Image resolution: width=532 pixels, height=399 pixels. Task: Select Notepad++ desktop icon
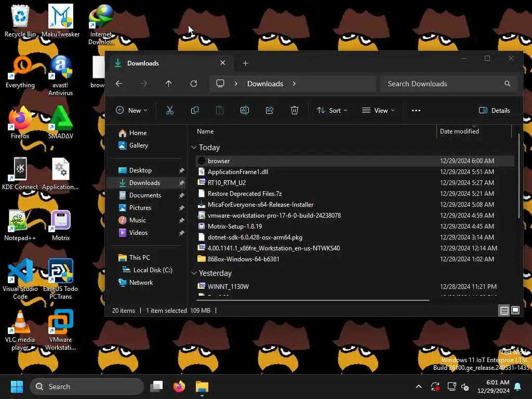tap(20, 225)
